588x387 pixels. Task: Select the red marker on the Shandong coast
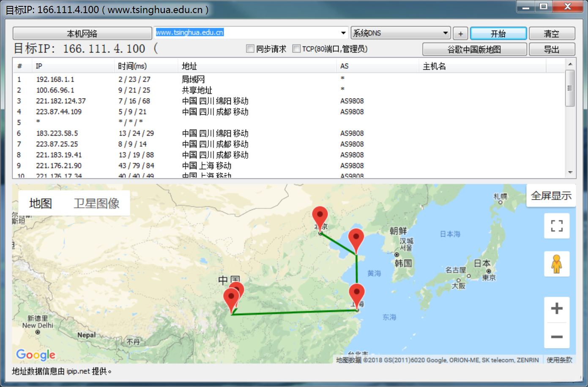[356, 241]
